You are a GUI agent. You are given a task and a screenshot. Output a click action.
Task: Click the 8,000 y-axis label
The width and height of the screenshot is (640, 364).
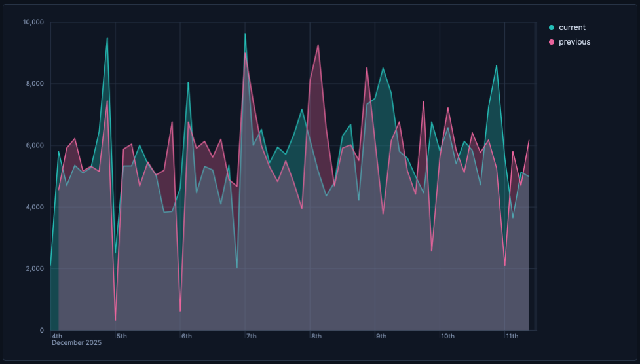tap(35, 84)
